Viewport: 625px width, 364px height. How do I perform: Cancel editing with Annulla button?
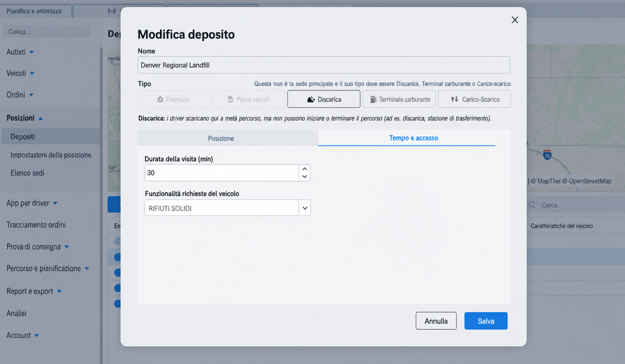coord(436,321)
